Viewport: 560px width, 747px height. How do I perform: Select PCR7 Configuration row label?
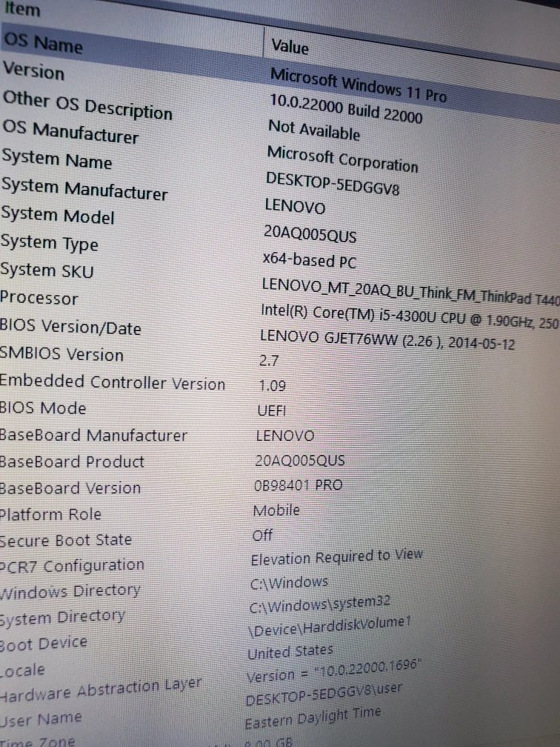[72, 566]
